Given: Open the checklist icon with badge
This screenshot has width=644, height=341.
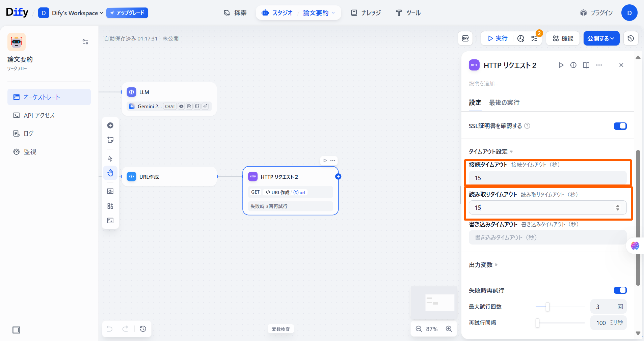Looking at the screenshot, I should (x=534, y=38).
